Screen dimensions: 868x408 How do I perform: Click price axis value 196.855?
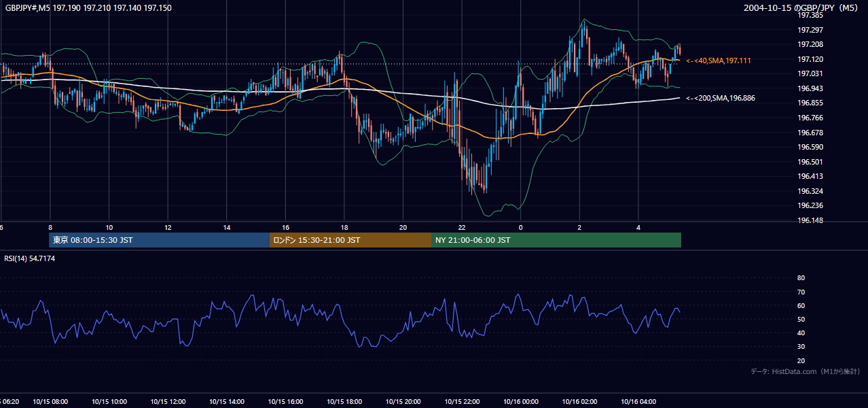810,103
